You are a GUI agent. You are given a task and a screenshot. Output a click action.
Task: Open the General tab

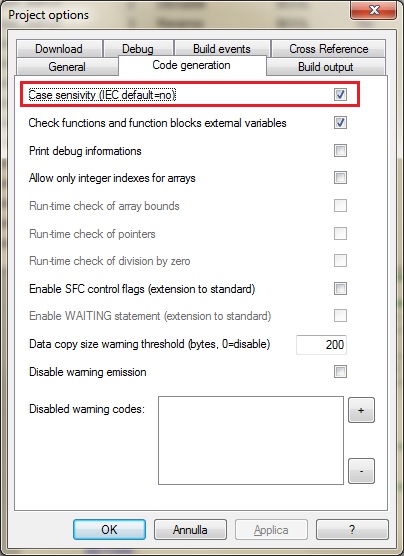(67, 67)
